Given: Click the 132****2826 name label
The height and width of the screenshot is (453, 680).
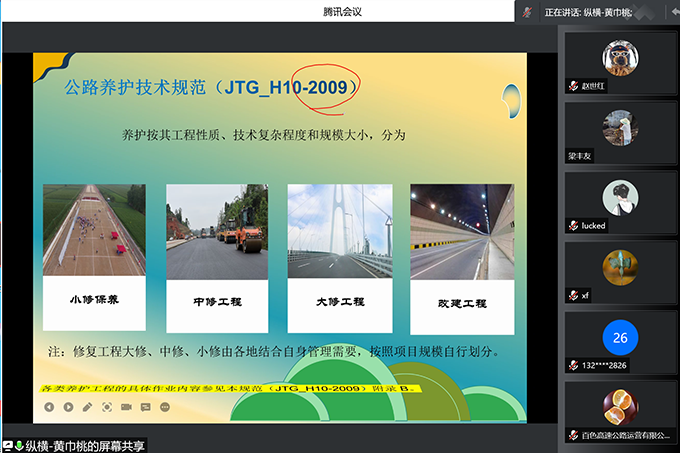Looking at the screenshot, I should point(604,365).
